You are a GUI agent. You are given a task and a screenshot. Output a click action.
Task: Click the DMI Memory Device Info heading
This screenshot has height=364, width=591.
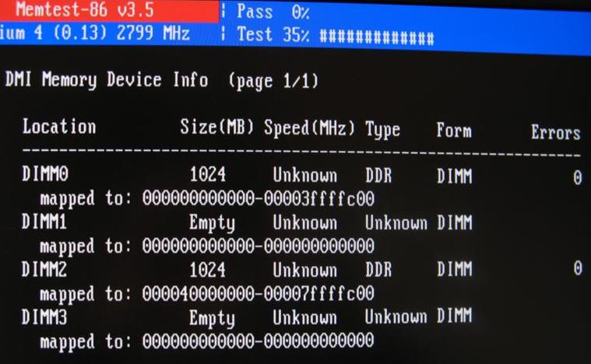(x=107, y=80)
